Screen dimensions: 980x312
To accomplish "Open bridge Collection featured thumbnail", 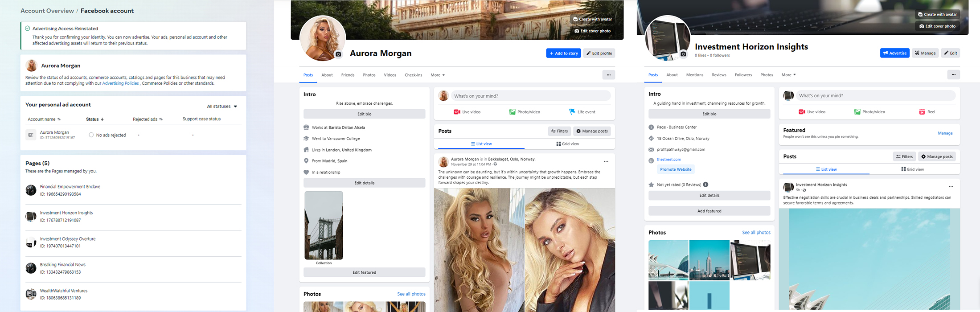I will pos(324,225).
